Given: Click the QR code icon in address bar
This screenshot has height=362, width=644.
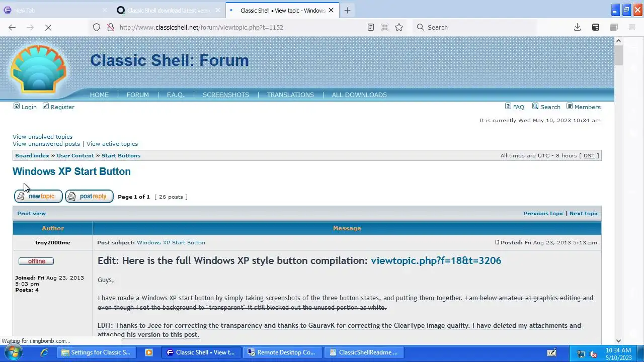Looking at the screenshot, I should (x=385, y=27).
